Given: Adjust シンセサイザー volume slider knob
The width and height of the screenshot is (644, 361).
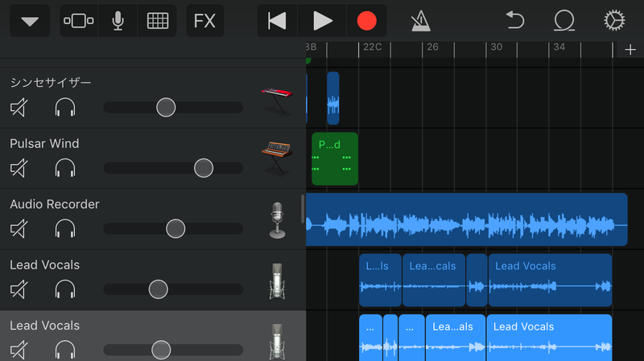Looking at the screenshot, I should (x=166, y=108).
